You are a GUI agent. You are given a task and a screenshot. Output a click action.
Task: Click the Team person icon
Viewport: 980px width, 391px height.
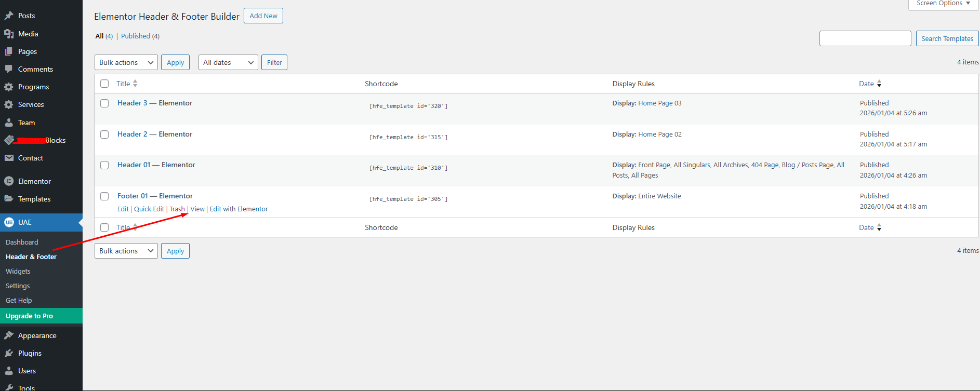(x=9, y=123)
